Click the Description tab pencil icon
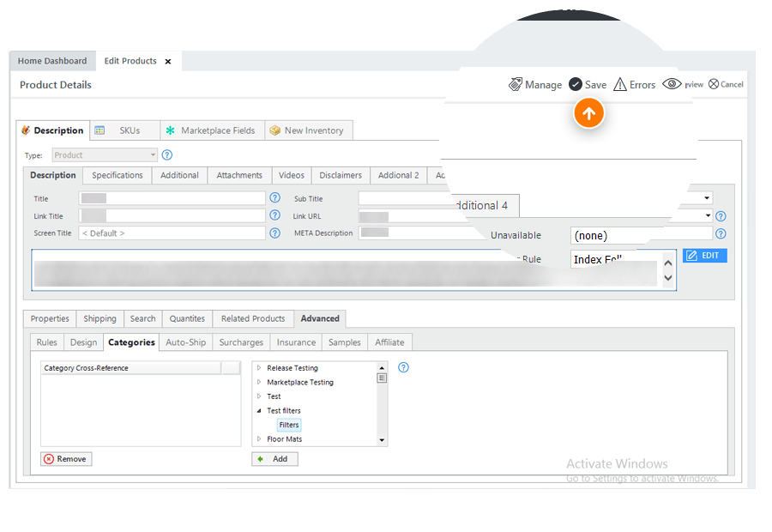The image size is (772, 532). coord(26,130)
